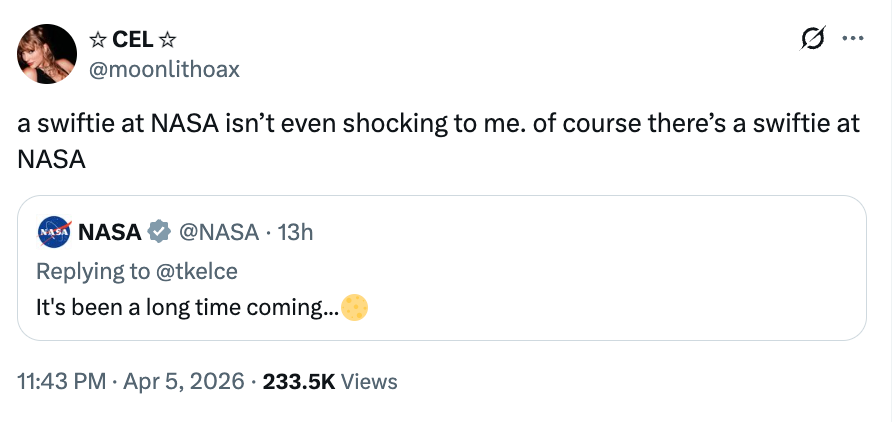This screenshot has height=422, width=894.
Task: Click the full moon emoji
Action: coord(355,307)
